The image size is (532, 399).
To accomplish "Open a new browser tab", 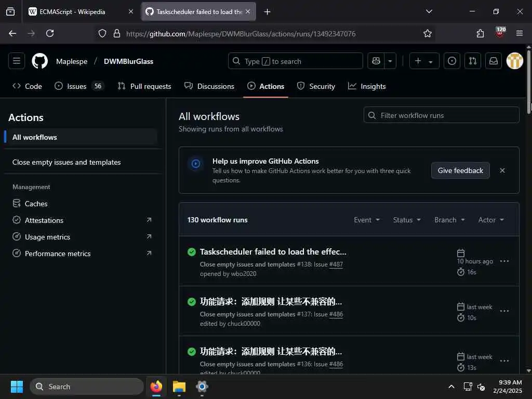I will (267, 11).
